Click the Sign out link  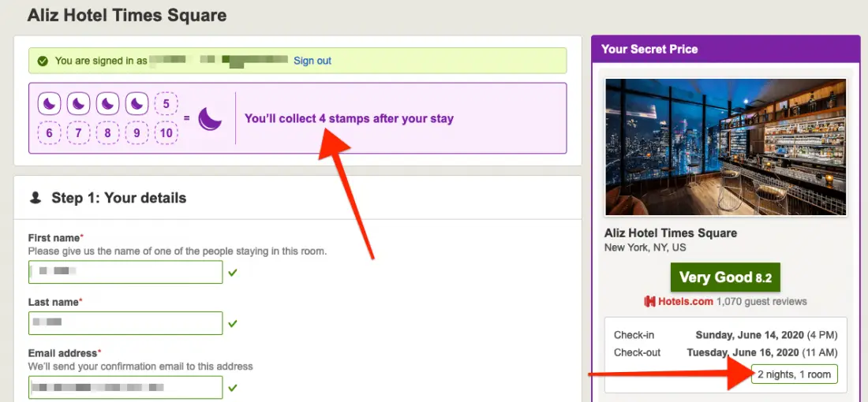click(312, 61)
